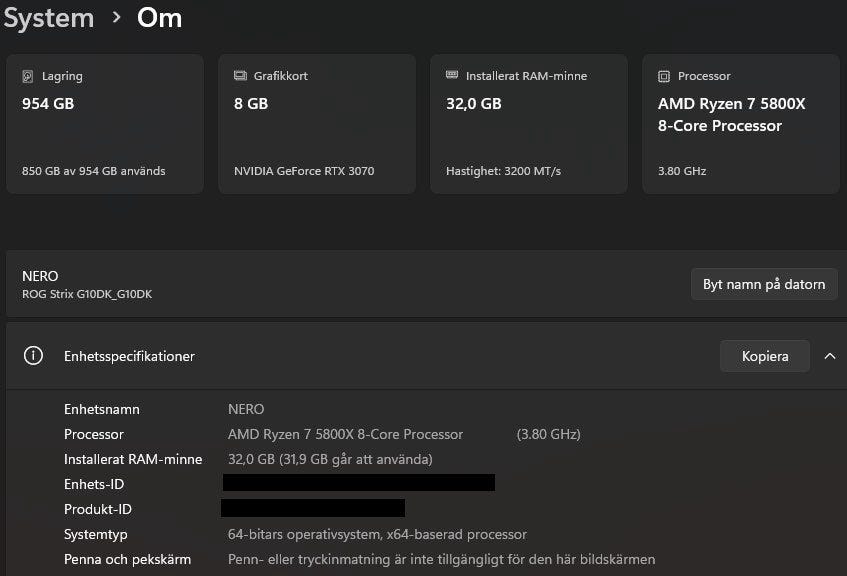Click the 3.80 GHz text in the Processor card
This screenshot has width=847, height=576.
(682, 171)
